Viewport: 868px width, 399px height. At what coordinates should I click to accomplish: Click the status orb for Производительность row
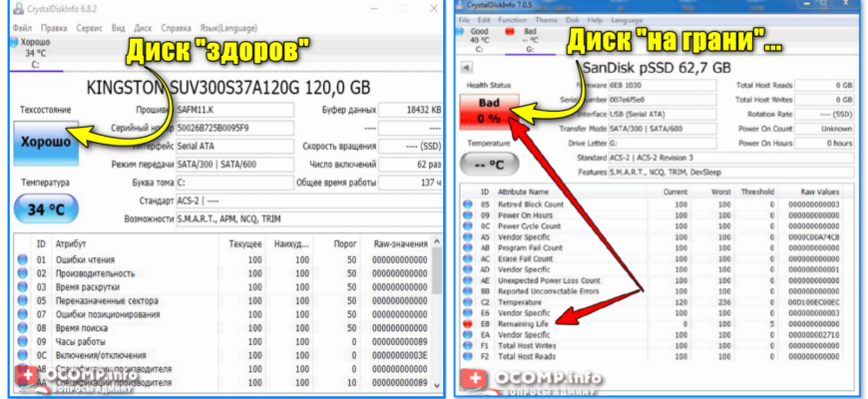point(23,273)
